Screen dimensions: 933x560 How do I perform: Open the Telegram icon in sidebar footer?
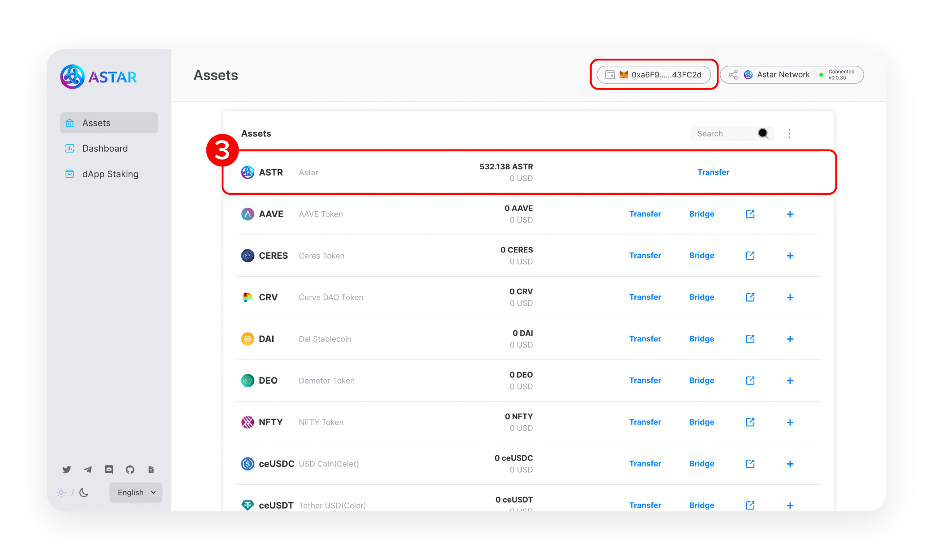click(88, 470)
